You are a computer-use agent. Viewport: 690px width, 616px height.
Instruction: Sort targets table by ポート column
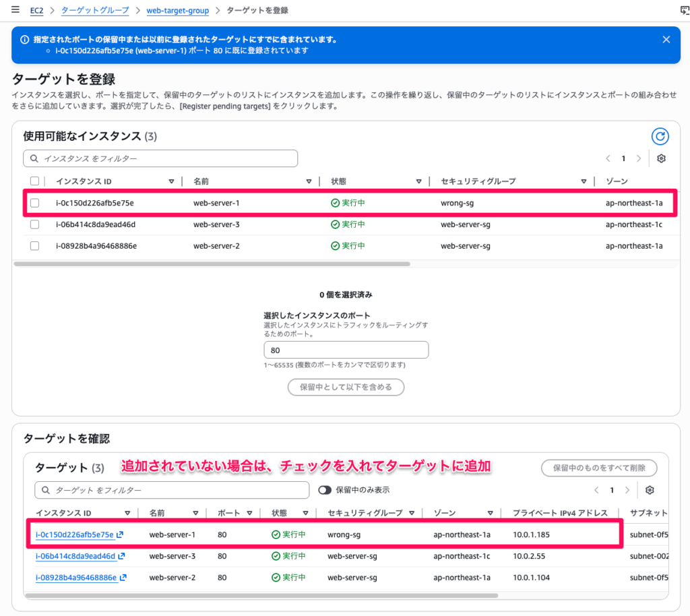(x=249, y=513)
